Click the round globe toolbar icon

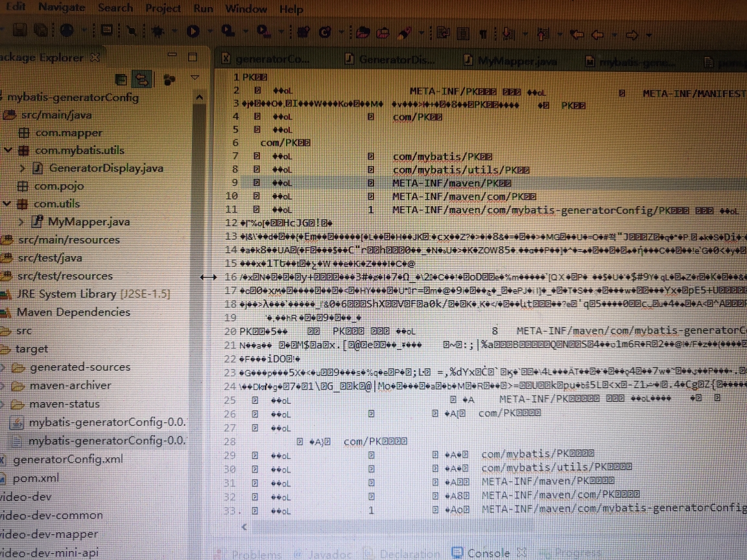point(67,30)
